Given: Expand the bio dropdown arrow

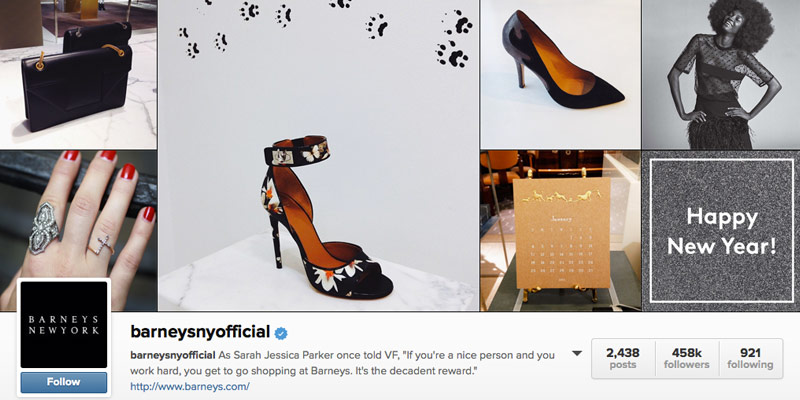Looking at the screenshot, I should point(577,354).
